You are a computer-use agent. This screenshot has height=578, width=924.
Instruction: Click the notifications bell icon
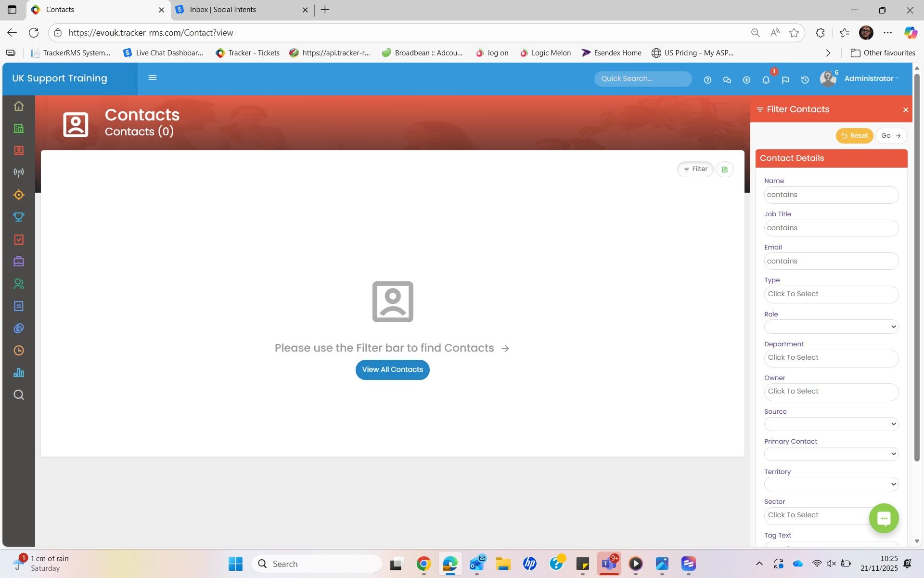pos(766,80)
